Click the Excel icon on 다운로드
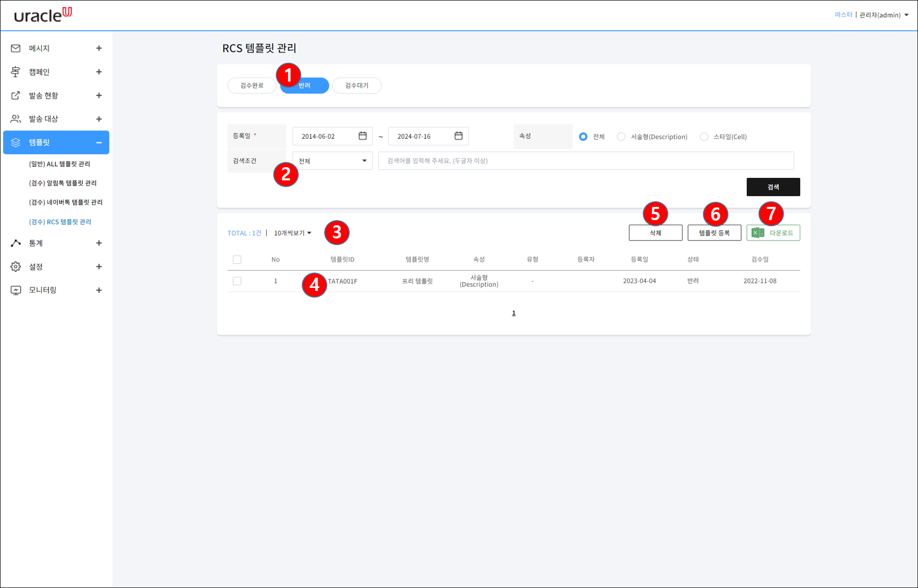This screenshot has width=918, height=588. pos(758,233)
